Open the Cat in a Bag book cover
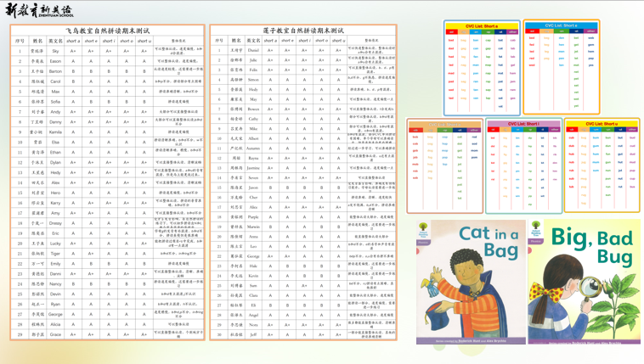 click(x=471, y=282)
